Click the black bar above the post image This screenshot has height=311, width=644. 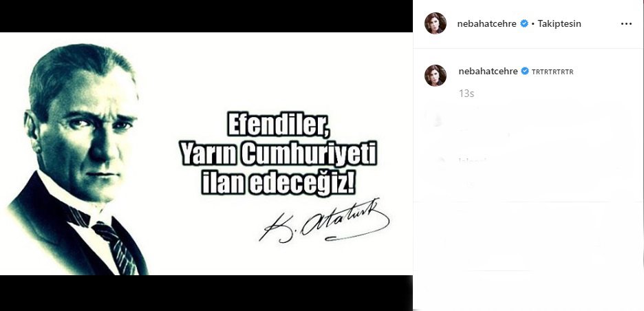coord(206,16)
